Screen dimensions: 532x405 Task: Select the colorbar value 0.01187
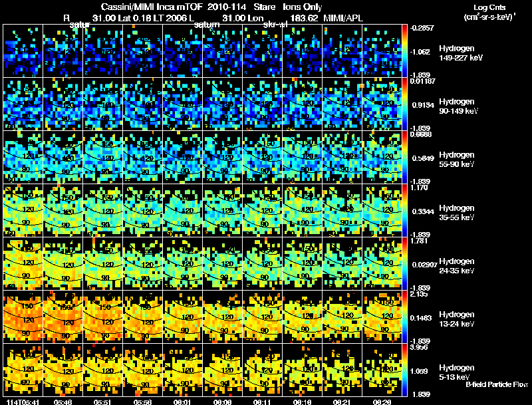point(422,81)
